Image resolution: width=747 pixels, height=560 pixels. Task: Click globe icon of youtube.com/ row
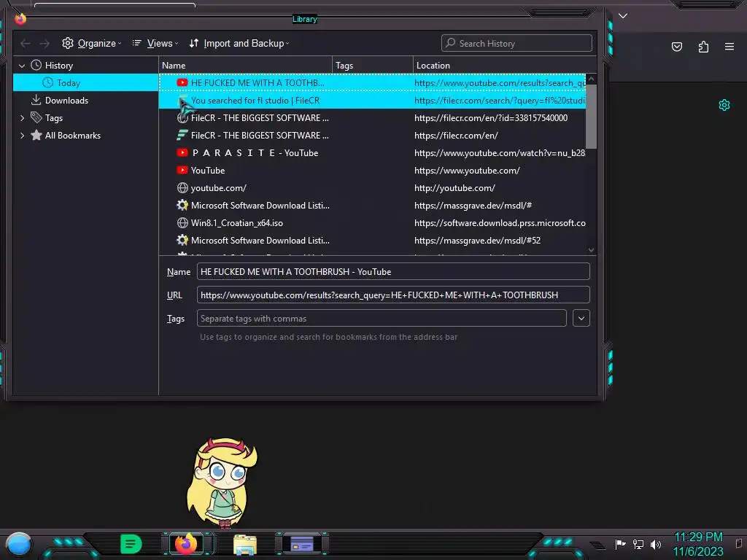tap(182, 188)
